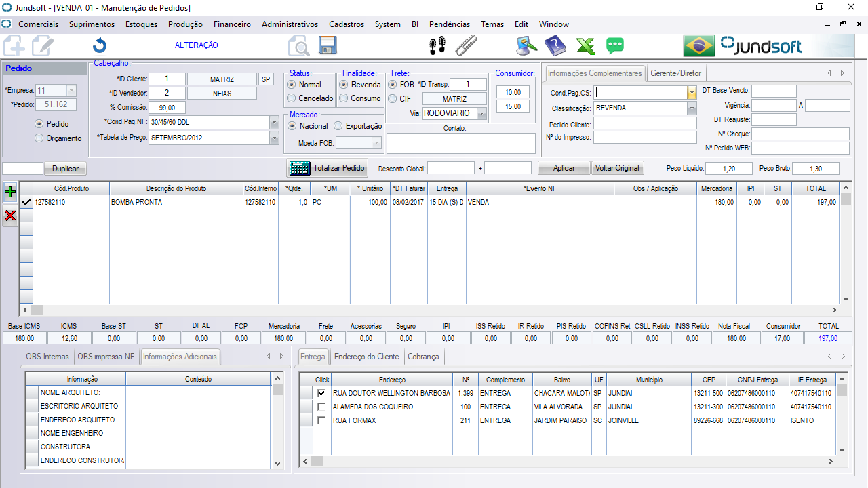Click the green Excel export icon
The image size is (868, 488).
click(x=585, y=45)
